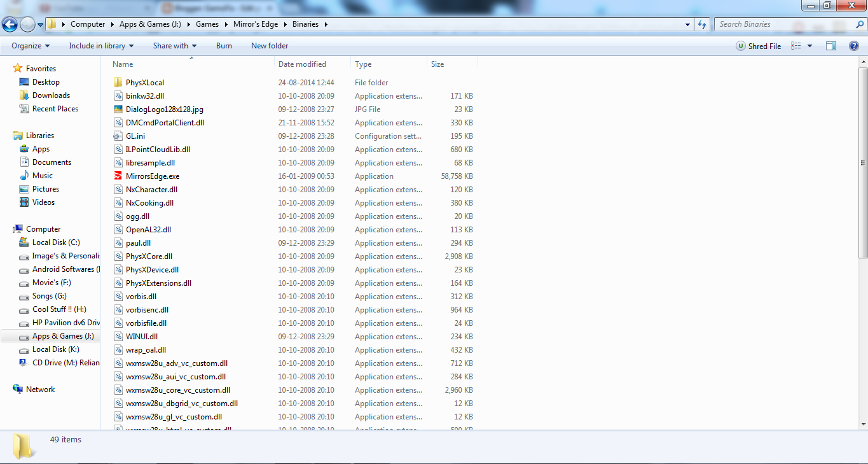Click the Games breadcrumb in address bar
The image size is (868, 464).
[x=207, y=24]
